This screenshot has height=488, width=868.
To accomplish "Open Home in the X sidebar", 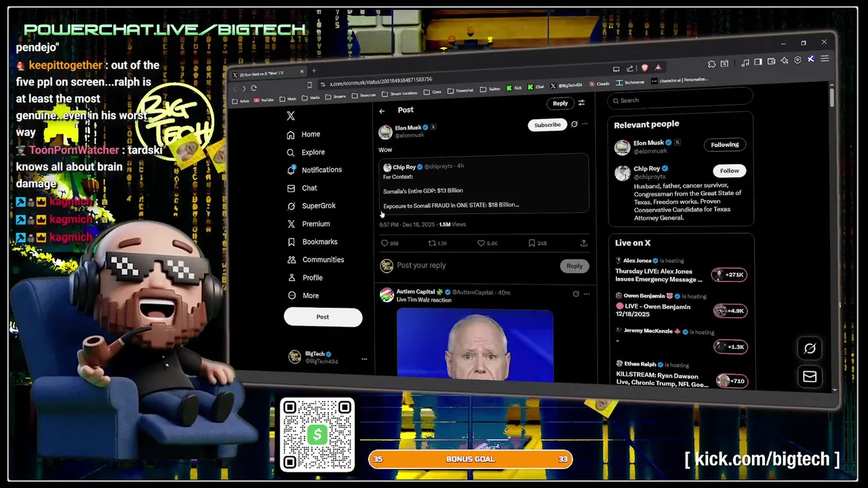I will 303,134.
